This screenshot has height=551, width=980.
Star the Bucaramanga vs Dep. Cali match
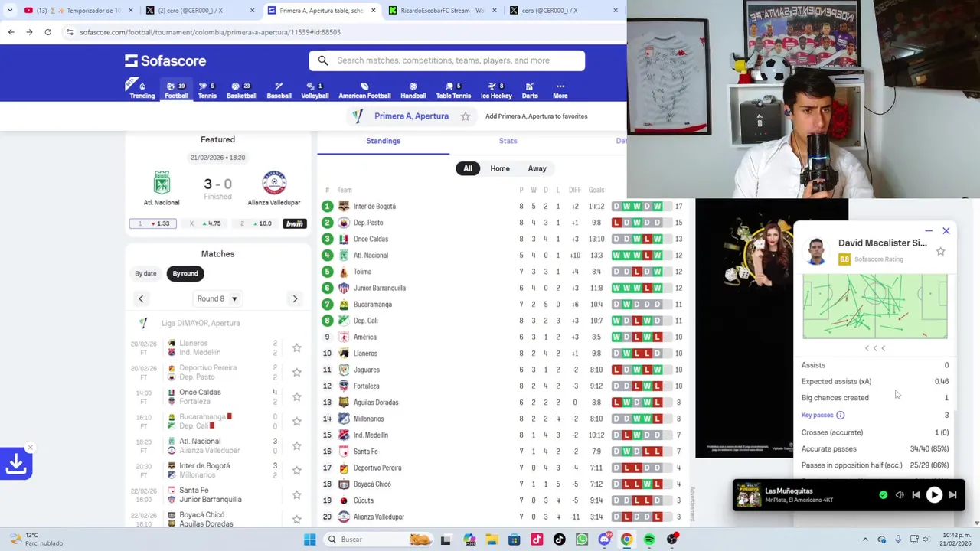[296, 422]
